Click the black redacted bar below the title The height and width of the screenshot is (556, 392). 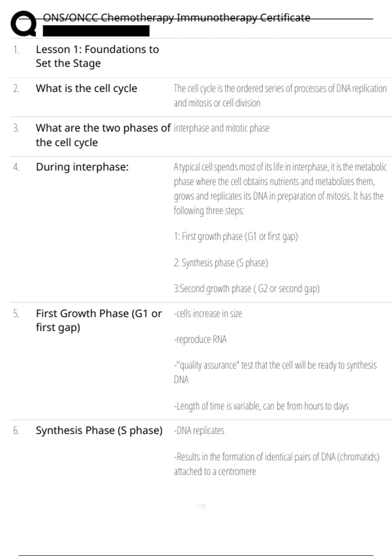coord(96,31)
